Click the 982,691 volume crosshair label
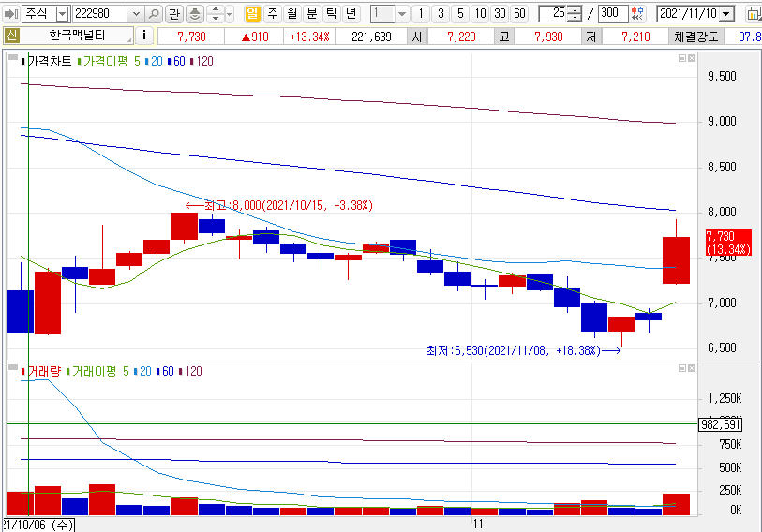The image size is (762, 532). point(721,424)
